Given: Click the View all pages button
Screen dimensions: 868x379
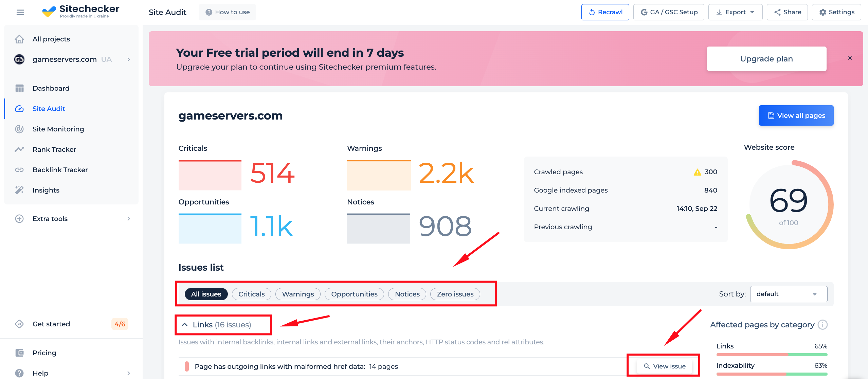Looking at the screenshot, I should 796,115.
